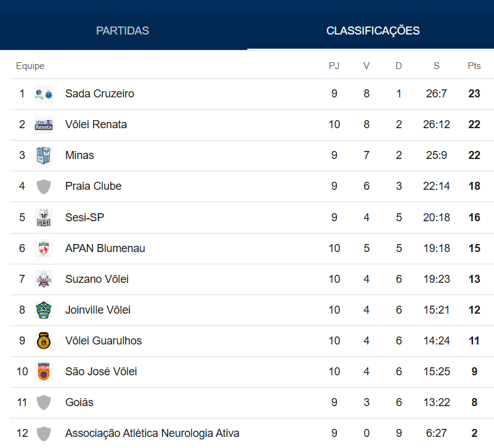
Task: Click the Sada Cruzeiro team logo
Action: [44, 94]
